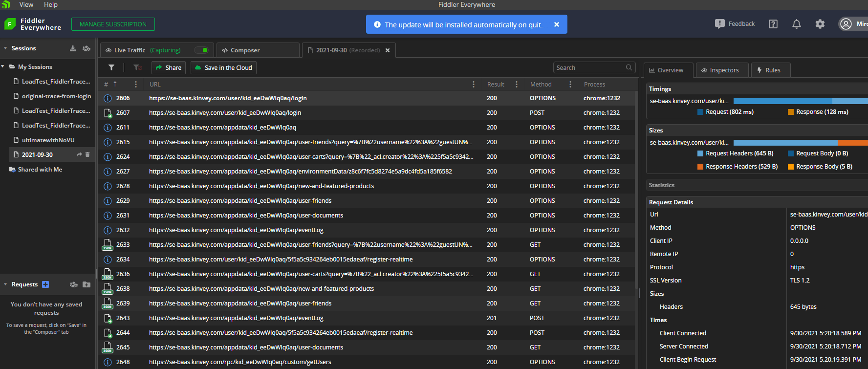868x369 pixels.
Task: Click the Sizes bar for se-baas.kinvey.com
Action: coord(801,143)
